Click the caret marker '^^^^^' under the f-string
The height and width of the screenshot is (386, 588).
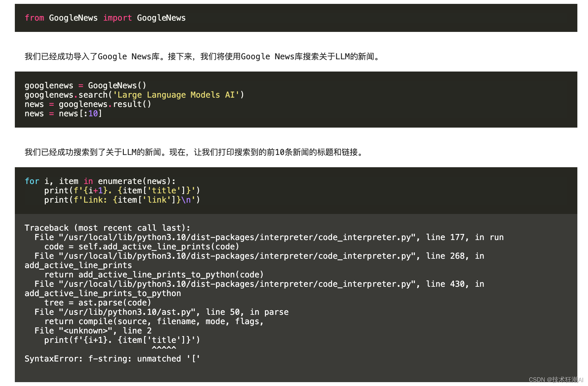(x=164, y=348)
